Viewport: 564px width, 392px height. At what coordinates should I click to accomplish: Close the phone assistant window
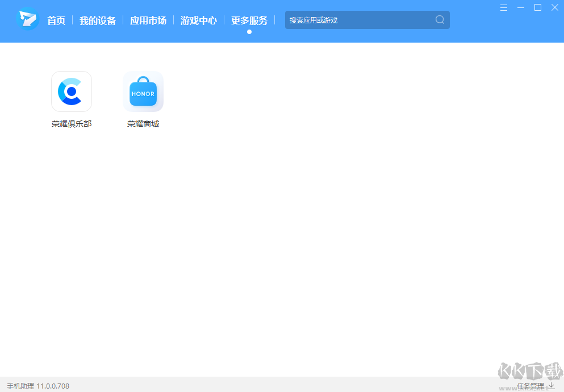pos(555,7)
